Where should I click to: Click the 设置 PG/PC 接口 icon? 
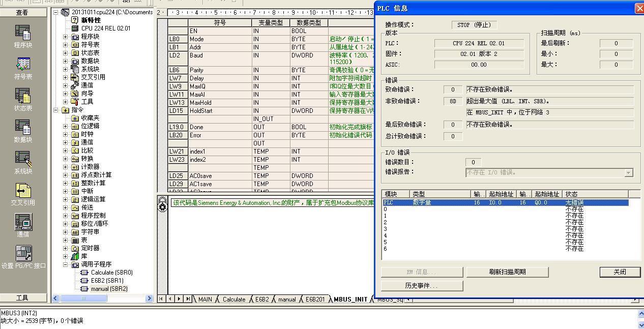[x=23, y=253]
